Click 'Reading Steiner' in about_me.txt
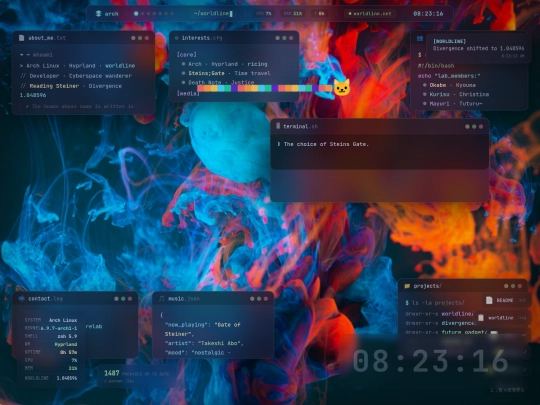This screenshot has height=405, width=540. [x=54, y=86]
